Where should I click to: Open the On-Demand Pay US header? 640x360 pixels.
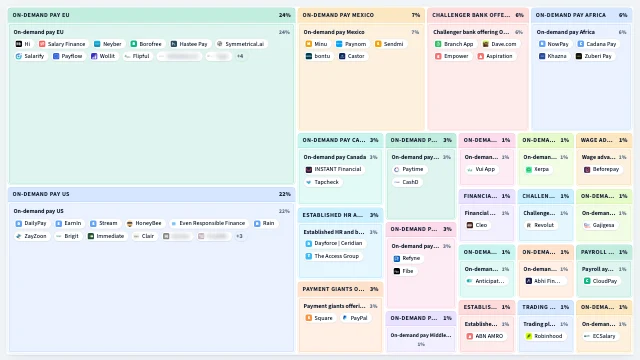(151, 194)
